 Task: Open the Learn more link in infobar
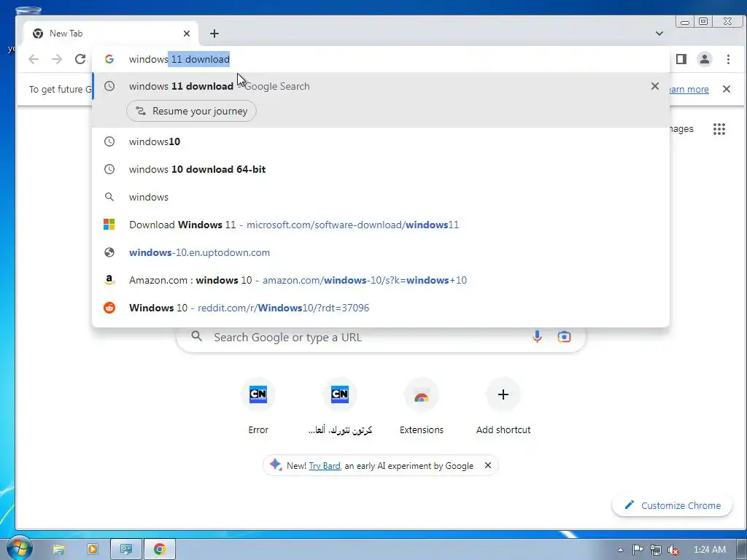689,90
